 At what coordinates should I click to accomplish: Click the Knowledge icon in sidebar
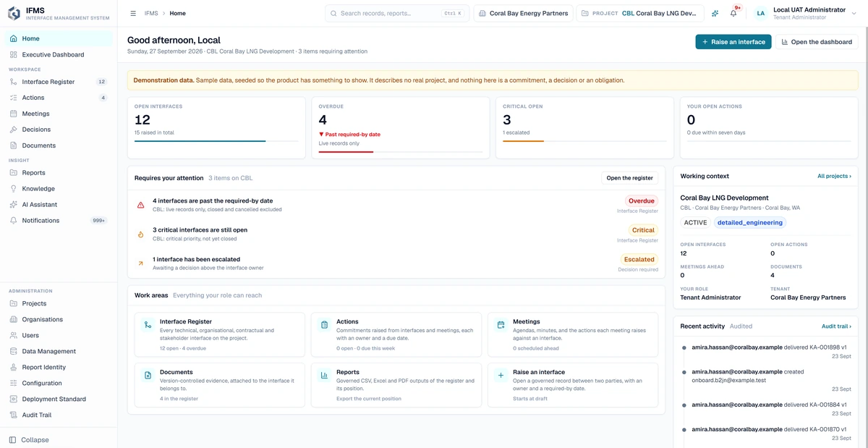click(14, 189)
